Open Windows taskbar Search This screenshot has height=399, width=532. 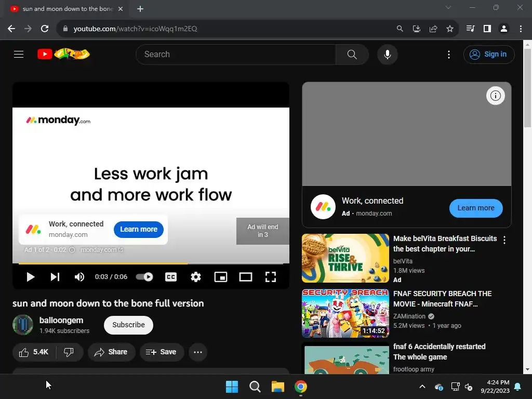click(255, 387)
